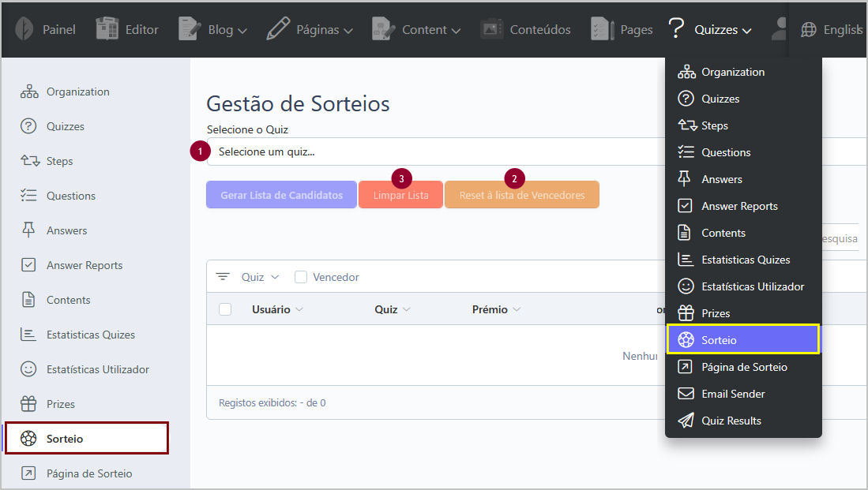Toggle the Vencedor checkbox filter
The width and height of the screenshot is (868, 490).
coord(301,277)
